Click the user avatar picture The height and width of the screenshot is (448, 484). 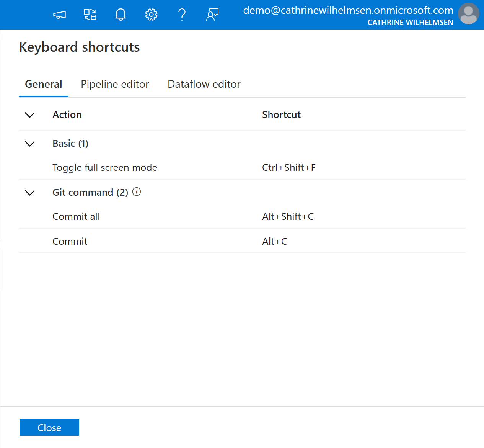468,14
